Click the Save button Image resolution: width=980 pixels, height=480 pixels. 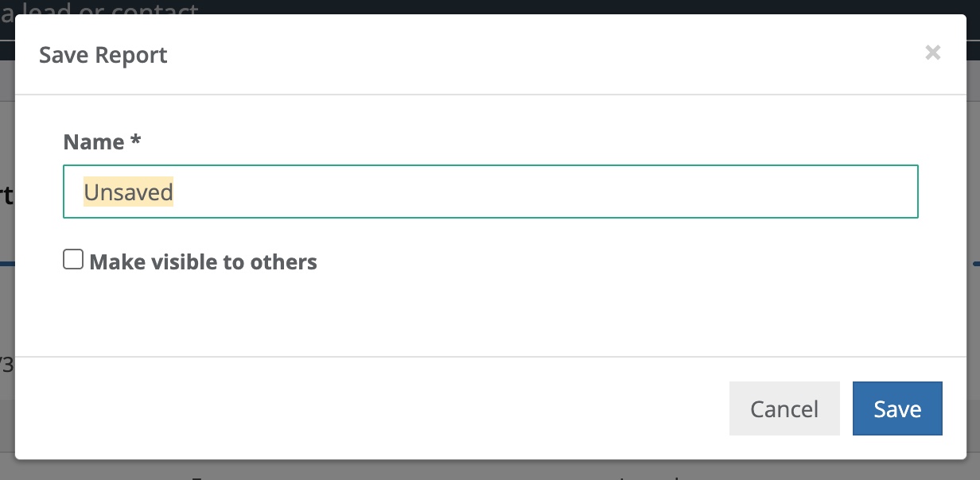point(897,408)
